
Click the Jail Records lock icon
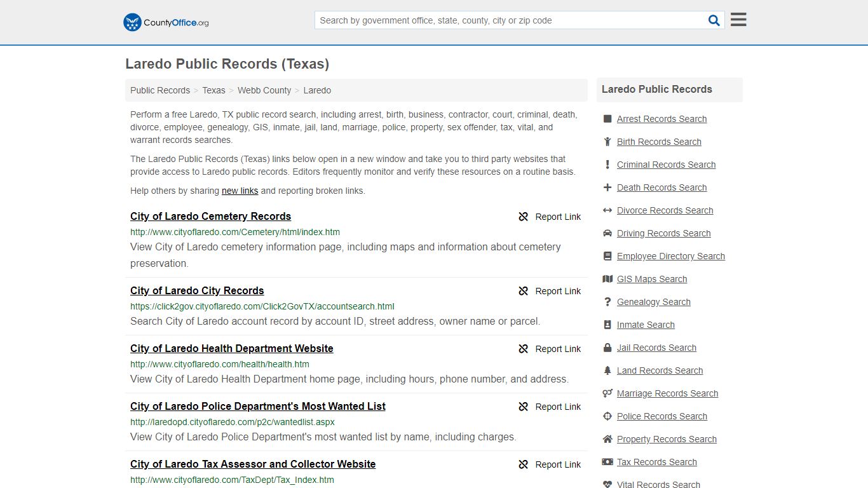[607, 348]
